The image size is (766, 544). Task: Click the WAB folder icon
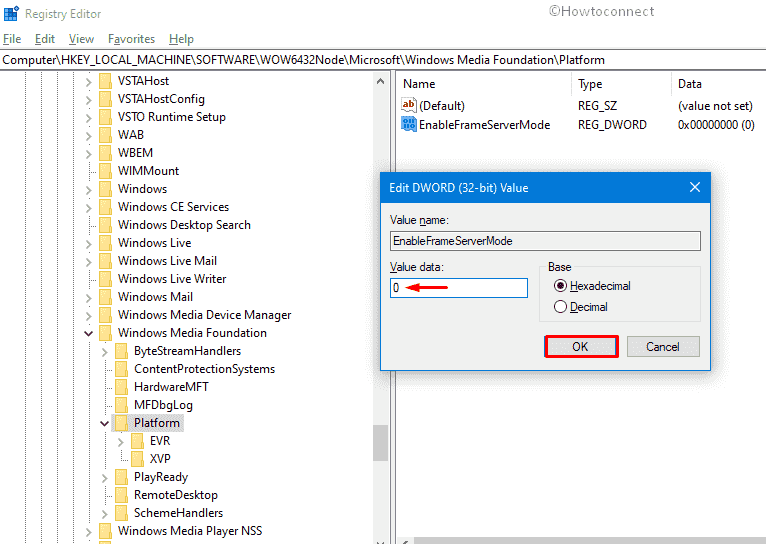[x=105, y=135]
